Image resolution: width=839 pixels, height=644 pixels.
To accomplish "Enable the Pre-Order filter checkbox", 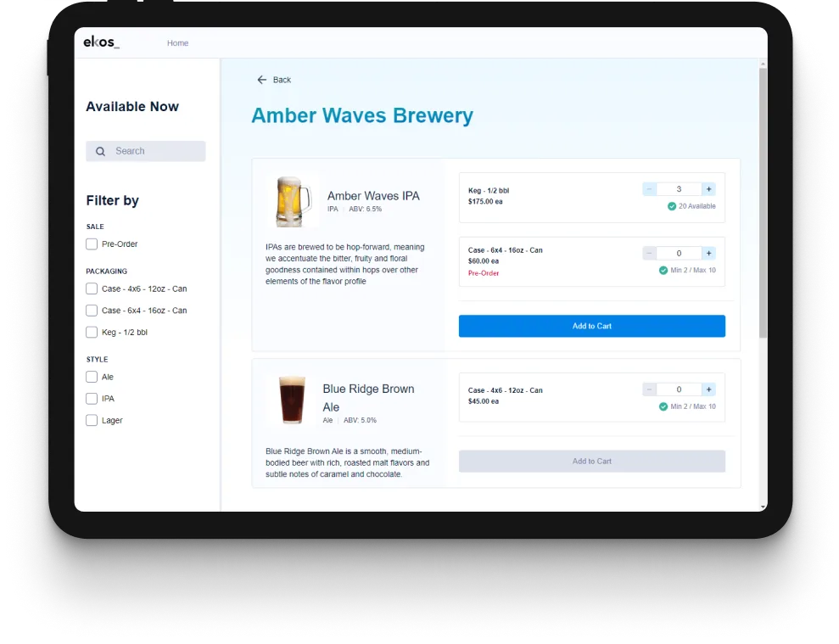I will 92,244.
